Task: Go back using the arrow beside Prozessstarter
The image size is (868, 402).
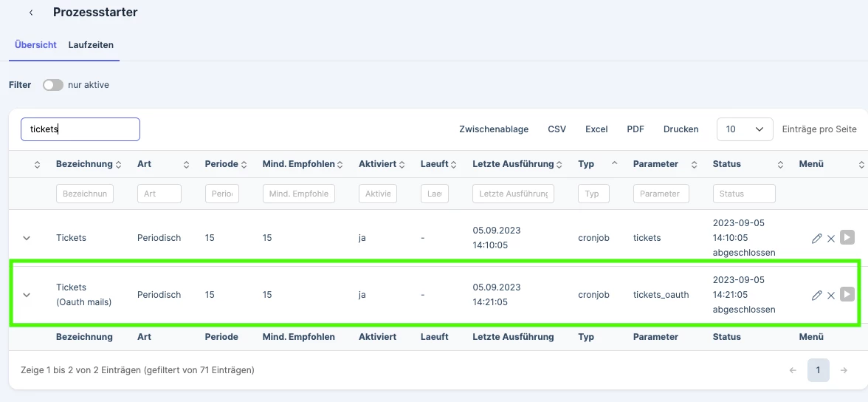Action: pyautogui.click(x=31, y=13)
